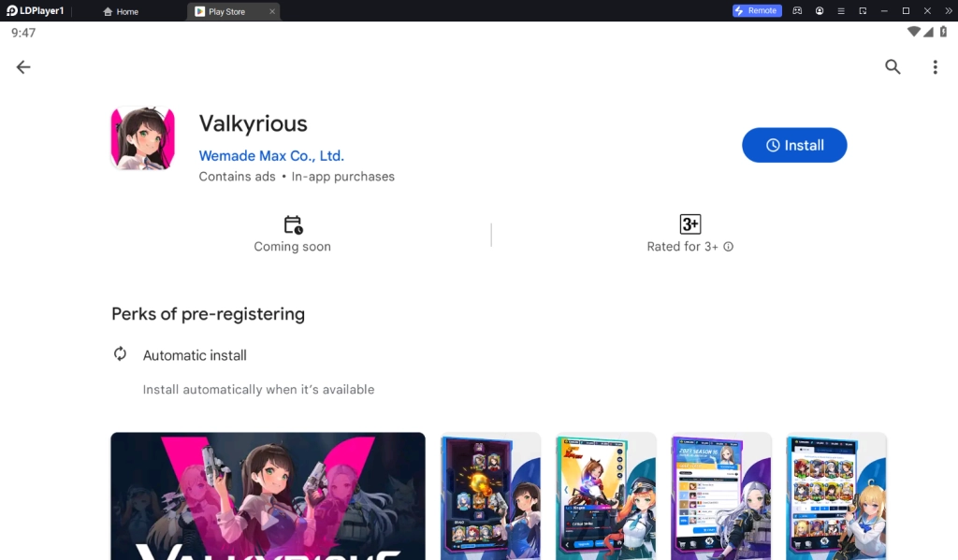This screenshot has height=560, width=958.
Task: Open the three-dot overflow menu
Action: tap(935, 67)
